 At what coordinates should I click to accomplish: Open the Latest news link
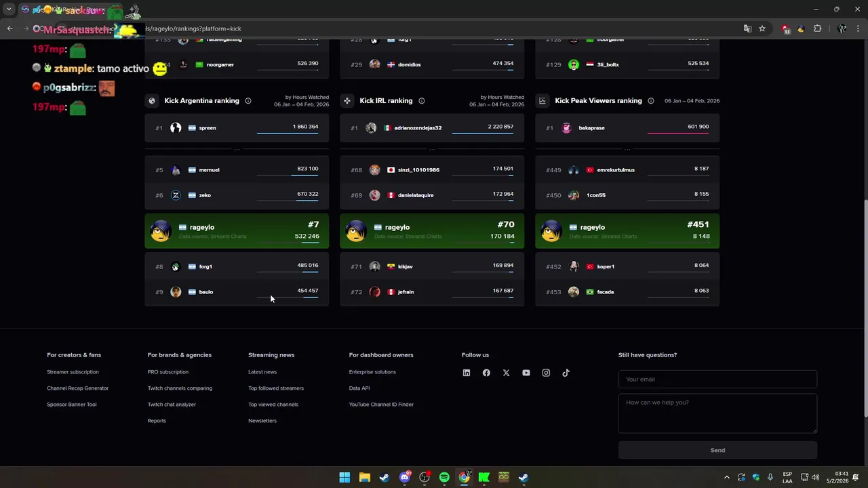[x=262, y=372]
